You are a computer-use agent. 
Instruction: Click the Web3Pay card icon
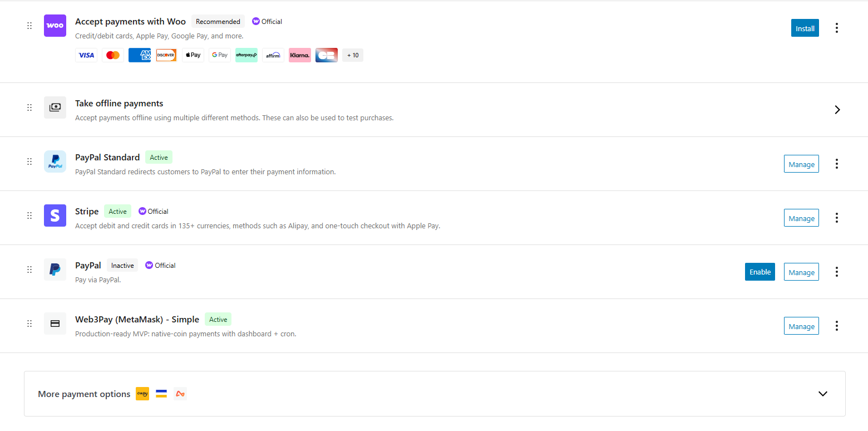pos(55,324)
